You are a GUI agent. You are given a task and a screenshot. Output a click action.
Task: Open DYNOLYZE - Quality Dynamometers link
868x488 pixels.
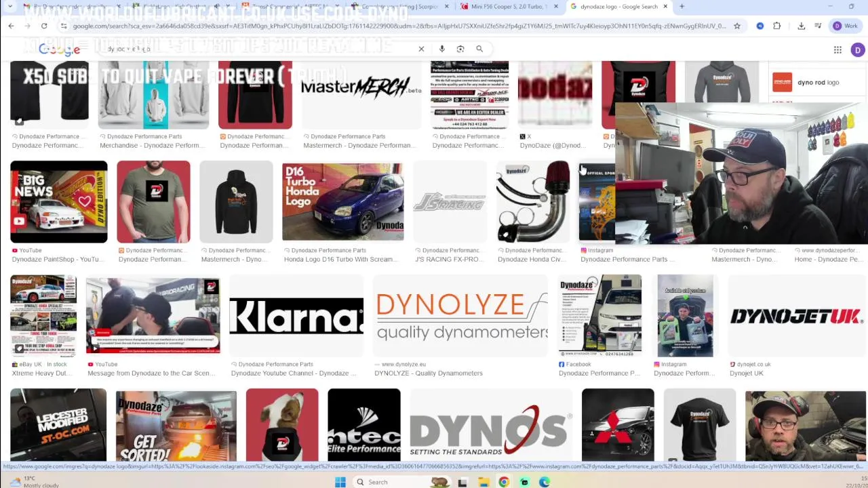429,373
